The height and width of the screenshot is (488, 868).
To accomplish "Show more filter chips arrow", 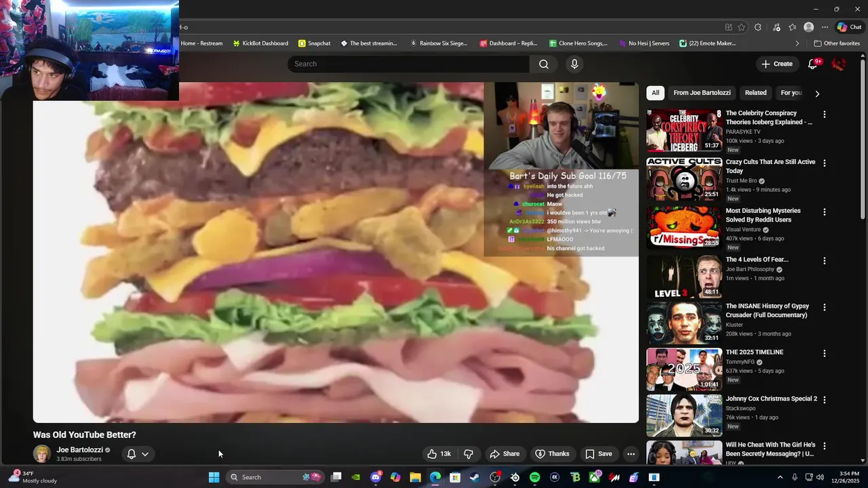I will [817, 94].
